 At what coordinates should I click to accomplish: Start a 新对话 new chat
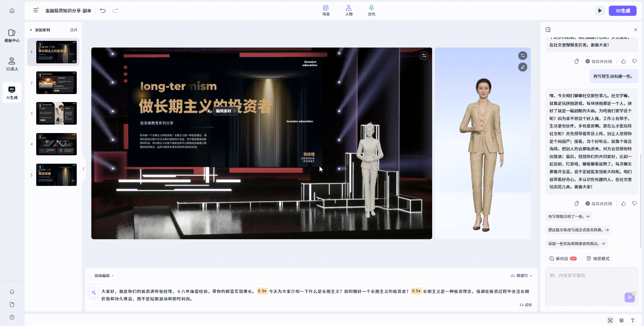[x=563, y=258]
